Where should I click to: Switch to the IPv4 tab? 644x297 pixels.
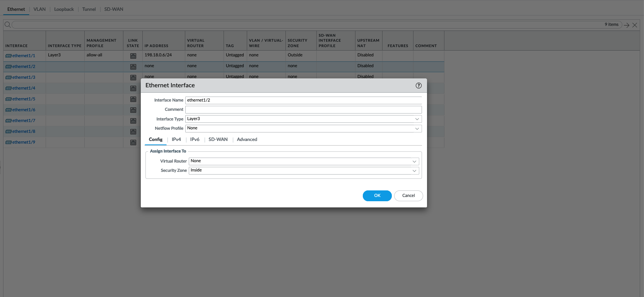click(176, 139)
